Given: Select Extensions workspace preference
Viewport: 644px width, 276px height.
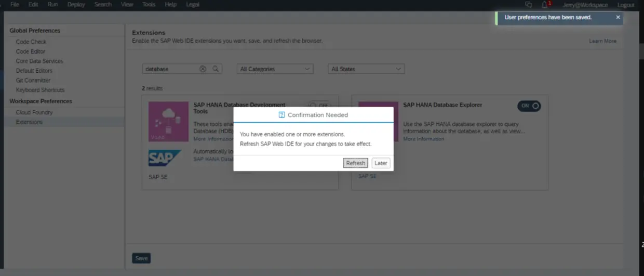Looking at the screenshot, I should (29, 122).
